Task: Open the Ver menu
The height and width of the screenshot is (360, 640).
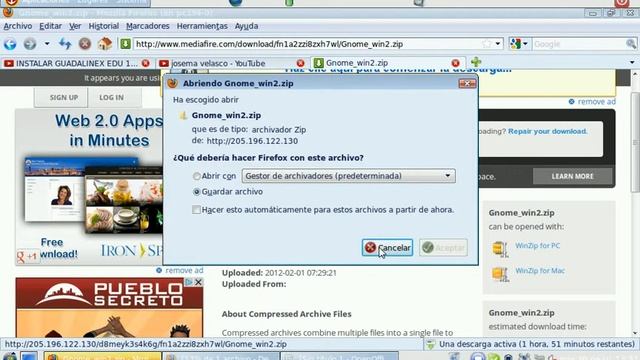Action: 75,26
